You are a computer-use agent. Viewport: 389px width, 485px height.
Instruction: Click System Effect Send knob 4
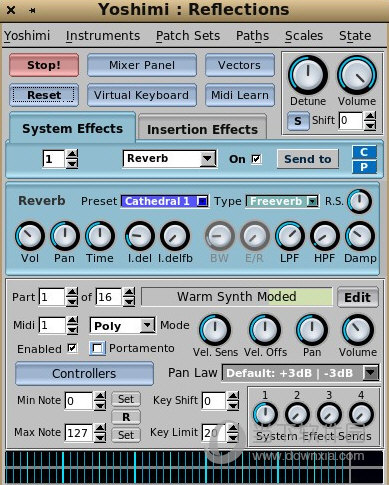coord(361,415)
